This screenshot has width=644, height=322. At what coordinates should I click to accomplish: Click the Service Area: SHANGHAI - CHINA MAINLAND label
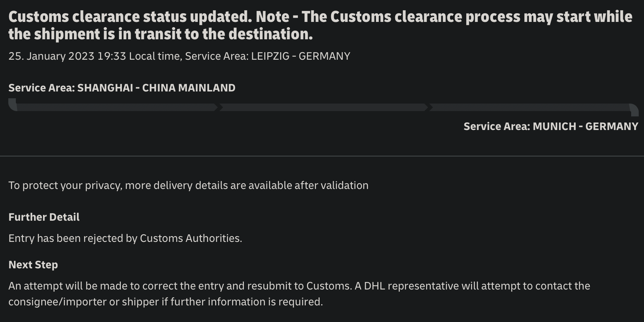coord(122,88)
